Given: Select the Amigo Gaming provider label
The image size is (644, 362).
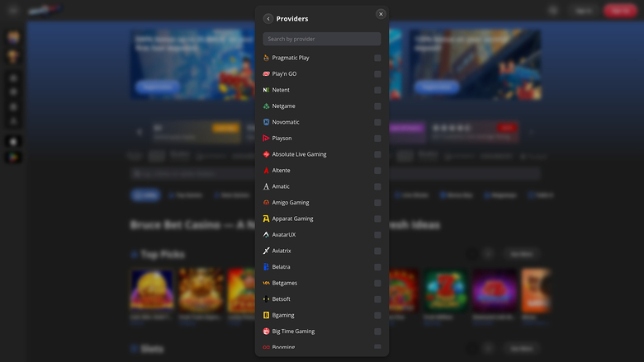Looking at the screenshot, I should pos(291,203).
